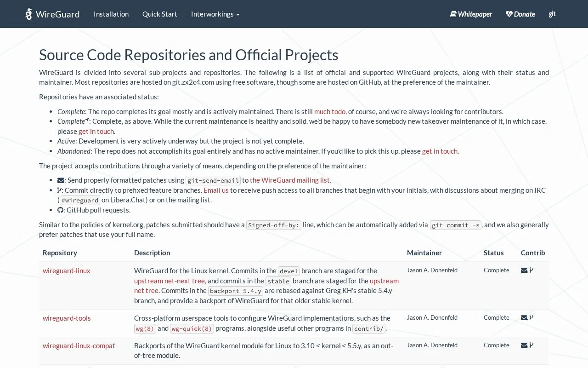Image resolution: width=588 pixels, height=368 pixels.
Task: Click the 'Status' column header
Action: pyautogui.click(x=493, y=253)
